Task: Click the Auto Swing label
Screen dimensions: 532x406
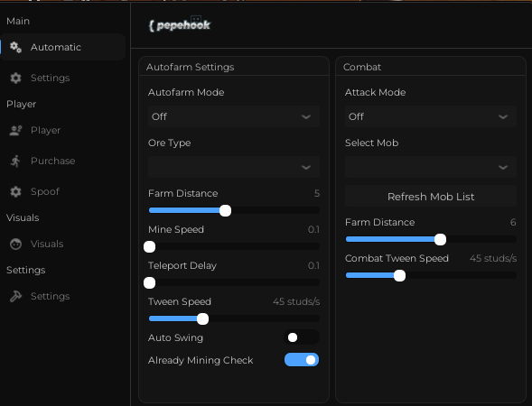Action: pos(175,337)
